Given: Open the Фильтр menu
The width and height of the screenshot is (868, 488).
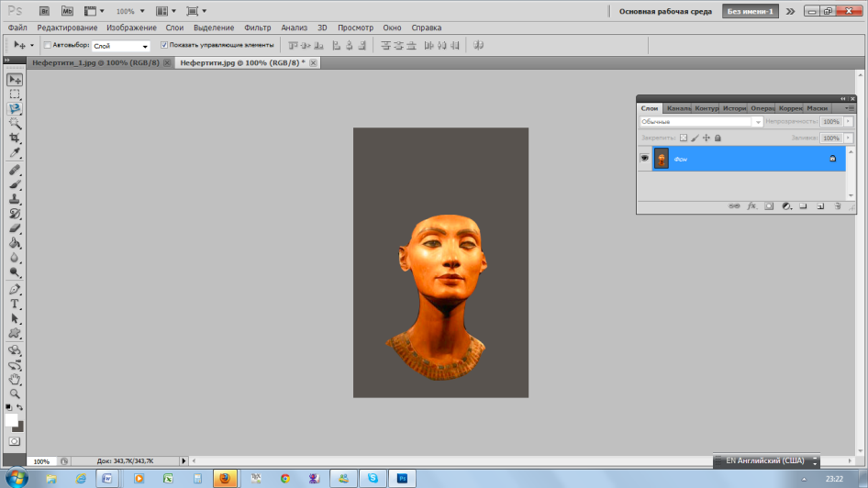Looking at the screenshot, I should point(258,28).
